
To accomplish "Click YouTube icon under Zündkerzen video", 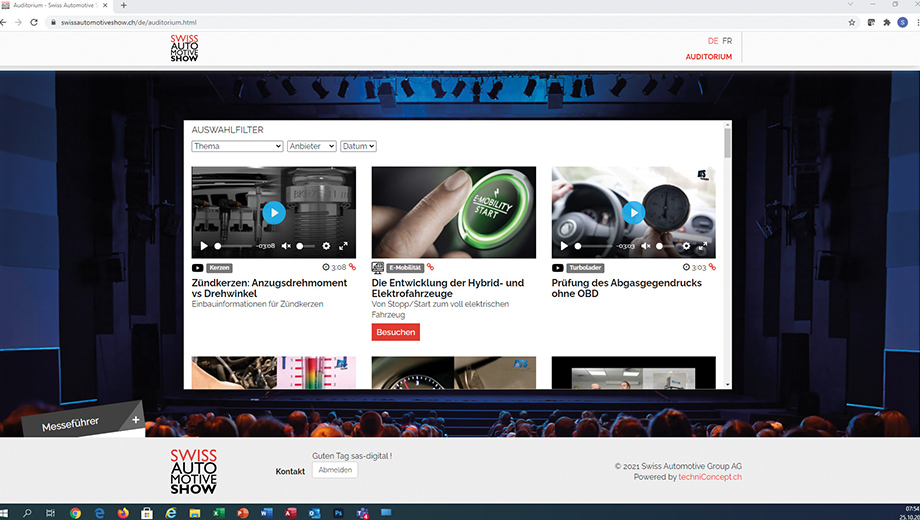I will (x=198, y=268).
